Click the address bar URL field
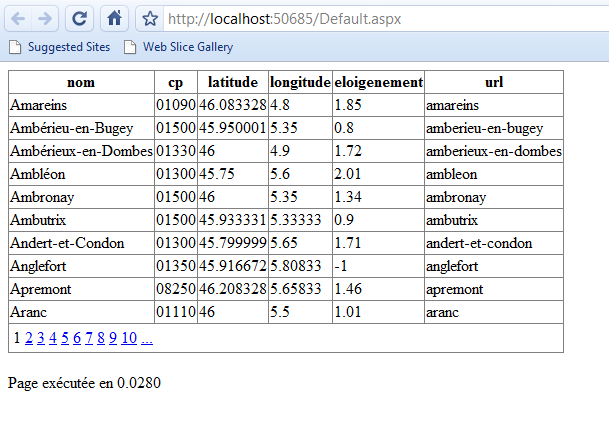The width and height of the screenshot is (609, 421). (x=385, y=19)
